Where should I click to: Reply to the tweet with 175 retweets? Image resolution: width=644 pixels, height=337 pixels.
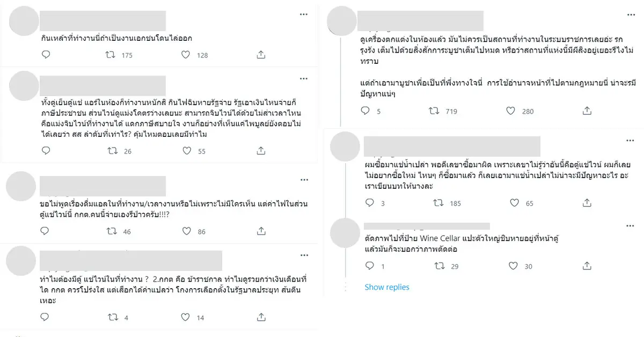point(46,55)
